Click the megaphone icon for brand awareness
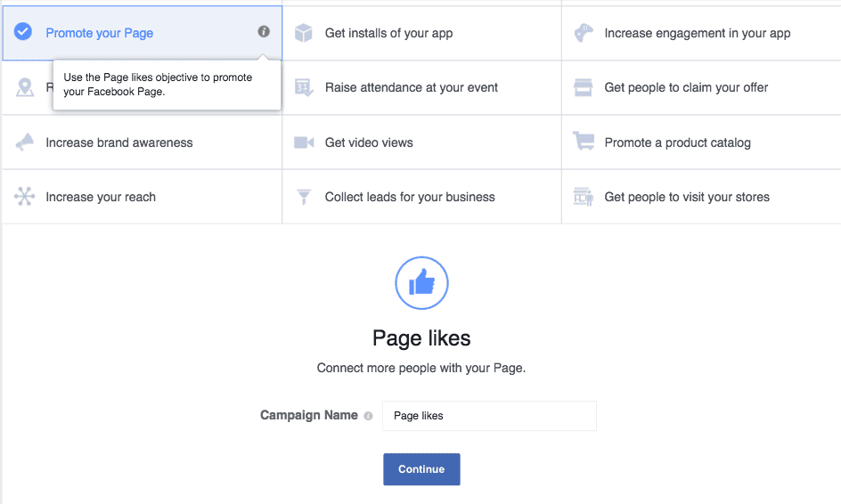 coord(25,142)
